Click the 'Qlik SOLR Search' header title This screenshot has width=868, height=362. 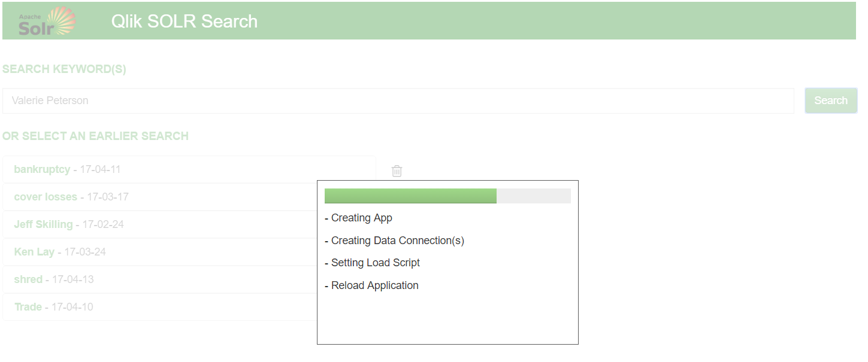tap(185, 22)
